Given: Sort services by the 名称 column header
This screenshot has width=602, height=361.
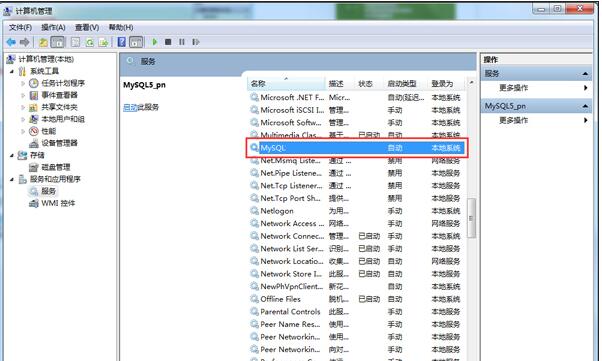Looking at the screenshot, I should coord(286,83).
